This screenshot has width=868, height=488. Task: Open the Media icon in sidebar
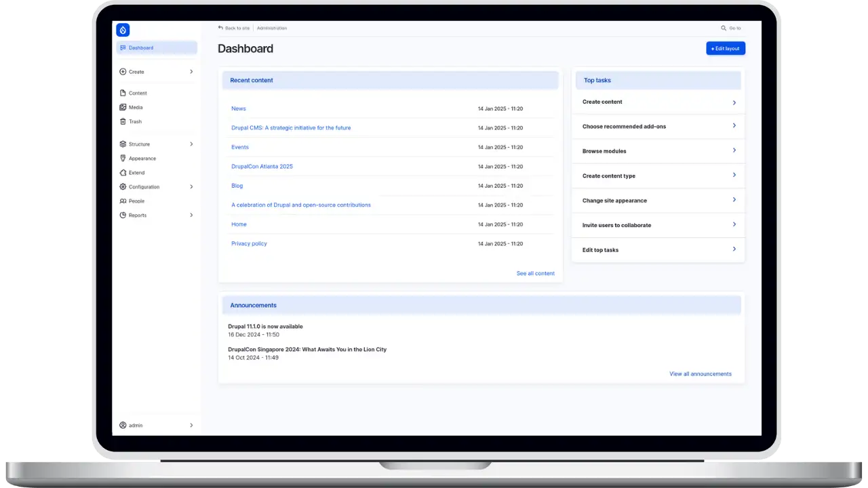click(123, 107)
